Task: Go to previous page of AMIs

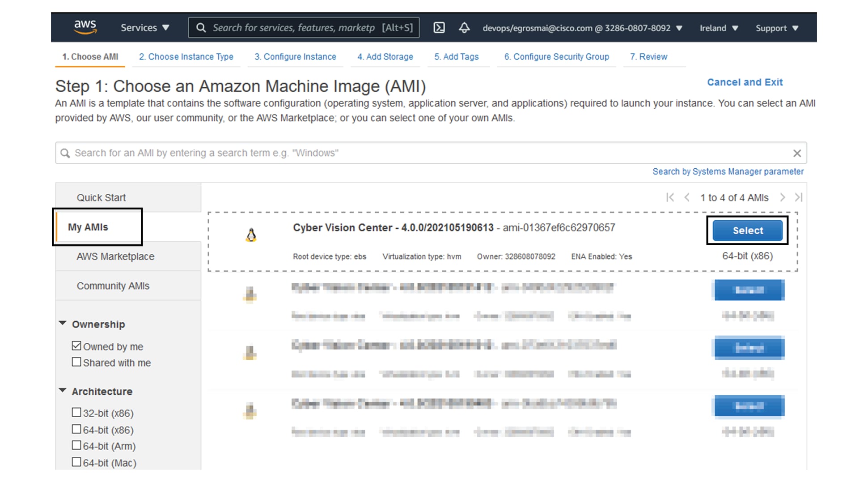Action: tap(687, 197)
